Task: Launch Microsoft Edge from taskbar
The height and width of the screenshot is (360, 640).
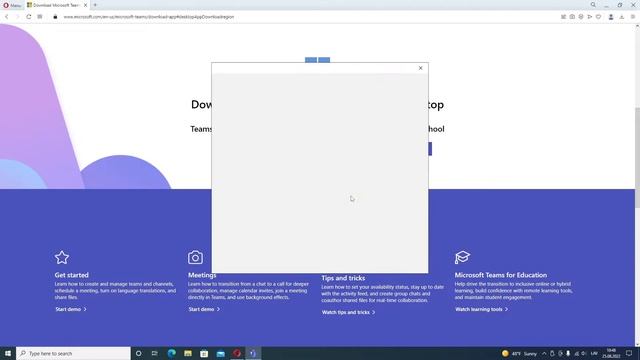Action: coord(171,353)
